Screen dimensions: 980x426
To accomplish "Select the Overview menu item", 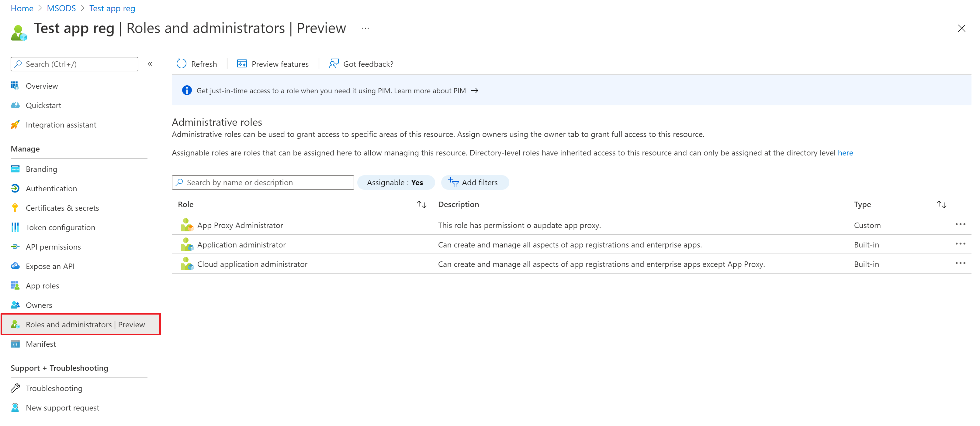I will [x=42, y=85].
